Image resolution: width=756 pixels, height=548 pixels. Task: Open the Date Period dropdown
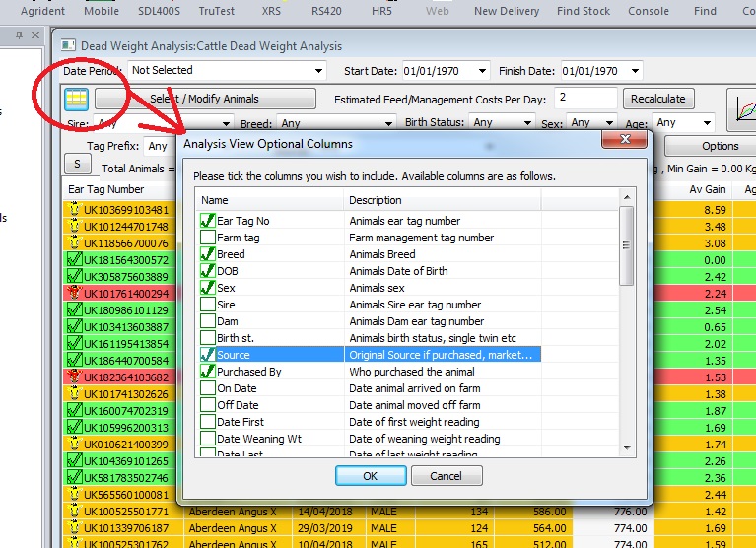(317, 71)
